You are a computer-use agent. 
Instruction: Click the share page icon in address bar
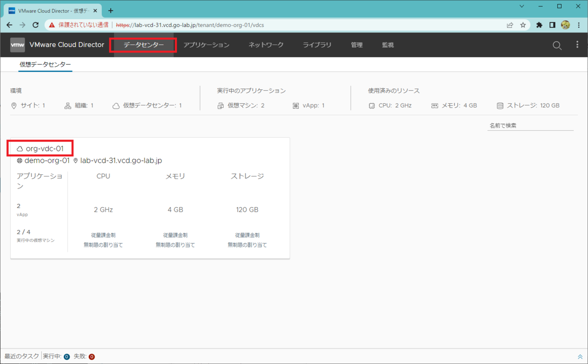(510, 24)
